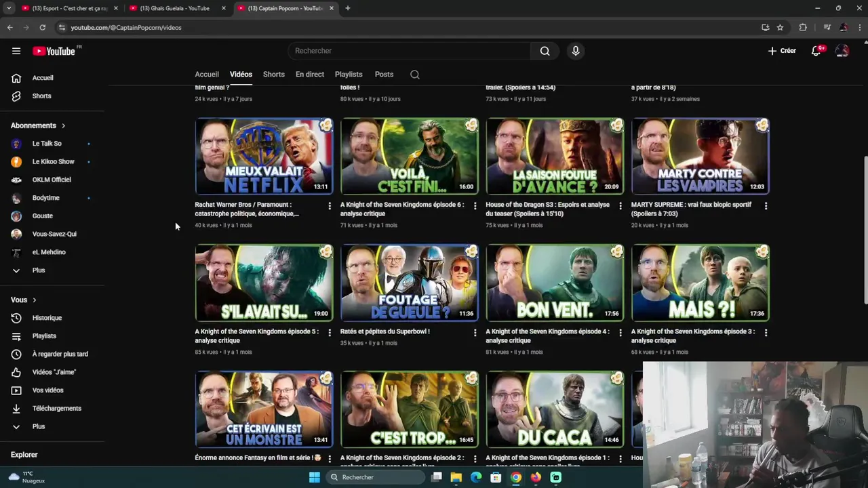Viewport: 868px width, 488px height.
Task: Reload the page
Action: click(x=42, y=28)
